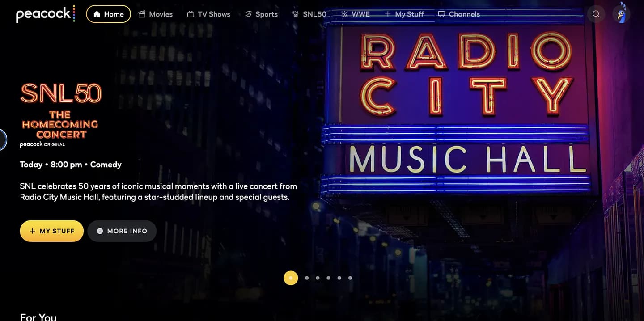The width and height of the screenshot is (644, 321).
Task: Open the Sports section
Action: click(x=261, y=14)
